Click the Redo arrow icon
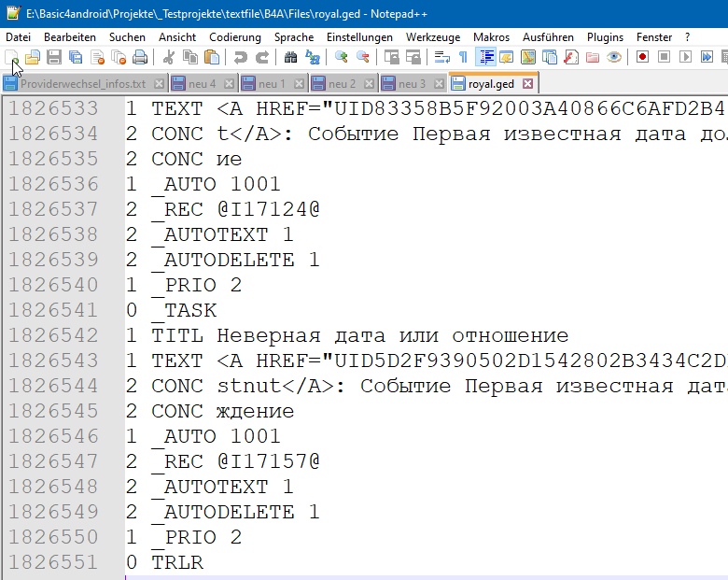 tap(262, 57)
